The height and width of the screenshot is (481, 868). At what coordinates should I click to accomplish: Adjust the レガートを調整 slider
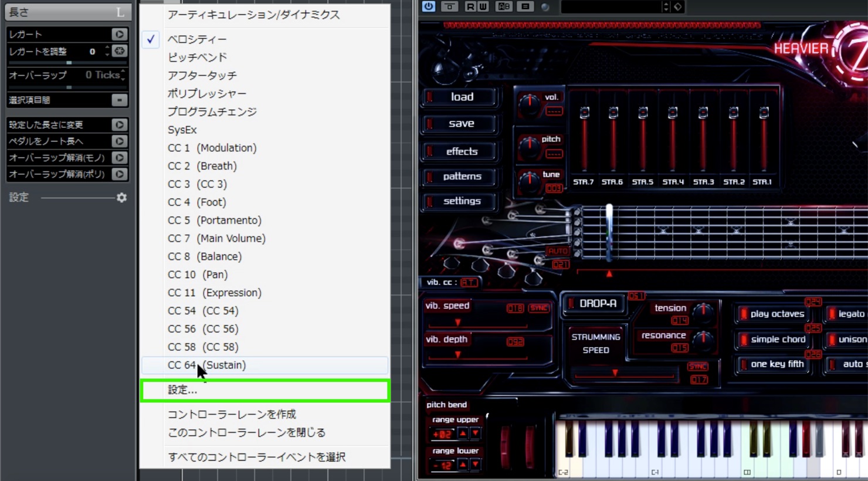tap(69, 62)
